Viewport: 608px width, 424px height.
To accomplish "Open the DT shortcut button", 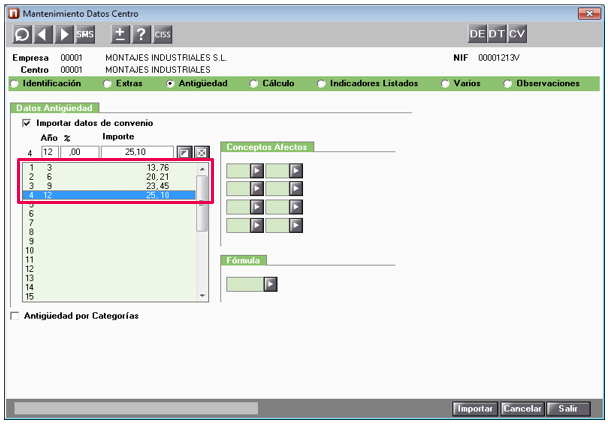I will click(x=497, y=34).
